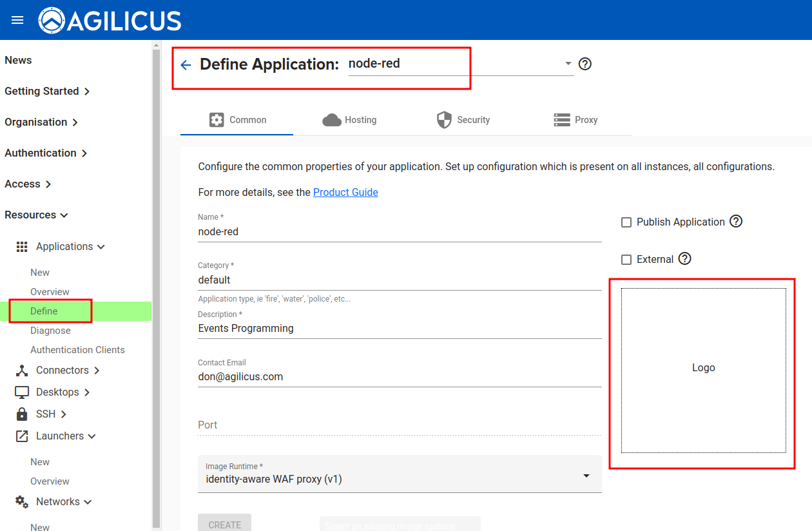This screenshot has width=812, height=531.
Task: Click the Port input field
Action: (399, 425)
